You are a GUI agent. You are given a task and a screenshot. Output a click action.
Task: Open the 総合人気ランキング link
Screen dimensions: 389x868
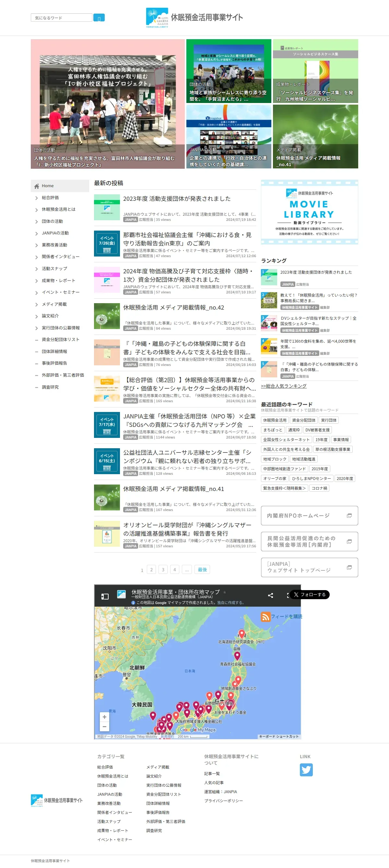[284, 386]
